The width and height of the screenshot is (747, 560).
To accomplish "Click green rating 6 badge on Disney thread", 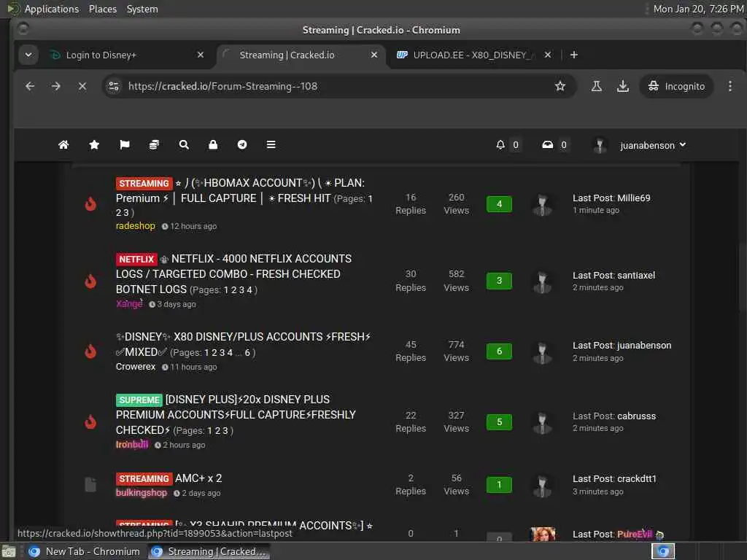I will tap(499, 351).
